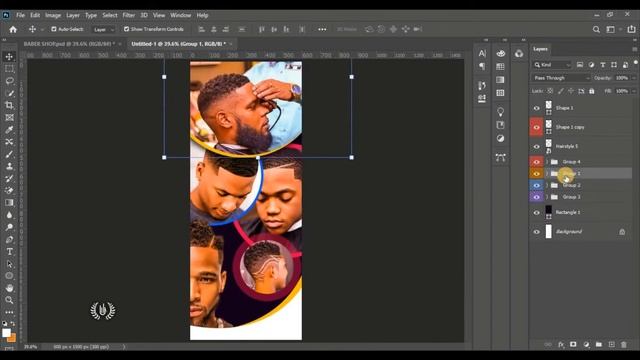Image resolution: width=640 pixels, height=360 pixels.
Task: Open the Opacity slider dropdown arrow
Action: click(634, 78)
